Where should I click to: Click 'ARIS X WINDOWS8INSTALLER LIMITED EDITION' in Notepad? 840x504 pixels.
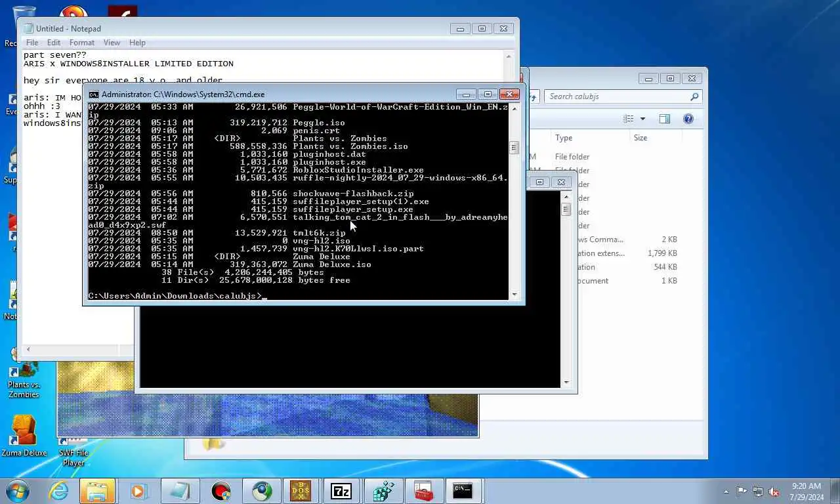tap(129, 64)
